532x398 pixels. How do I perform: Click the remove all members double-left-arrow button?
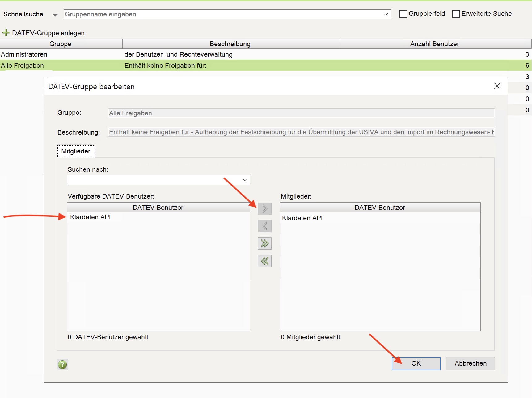point(265,261)
